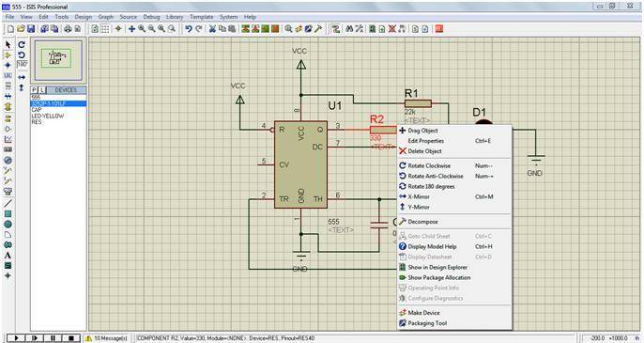
Task: Click the horizontal mirror arrow button
Action: [x=22, y=77]
